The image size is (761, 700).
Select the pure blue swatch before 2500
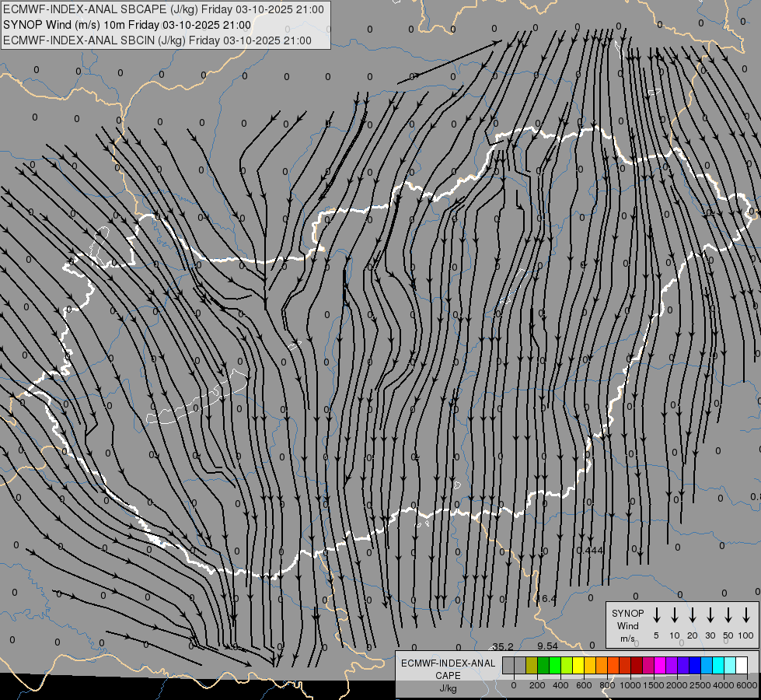(694, 666)
